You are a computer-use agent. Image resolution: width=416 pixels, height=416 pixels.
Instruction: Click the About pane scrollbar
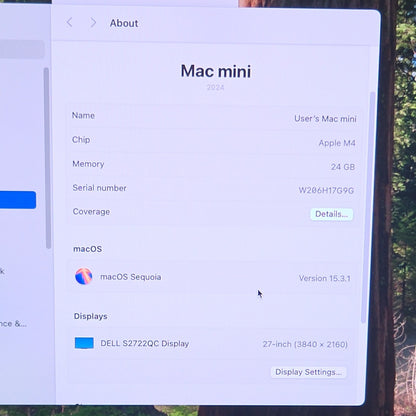click(x=367, y=207)
